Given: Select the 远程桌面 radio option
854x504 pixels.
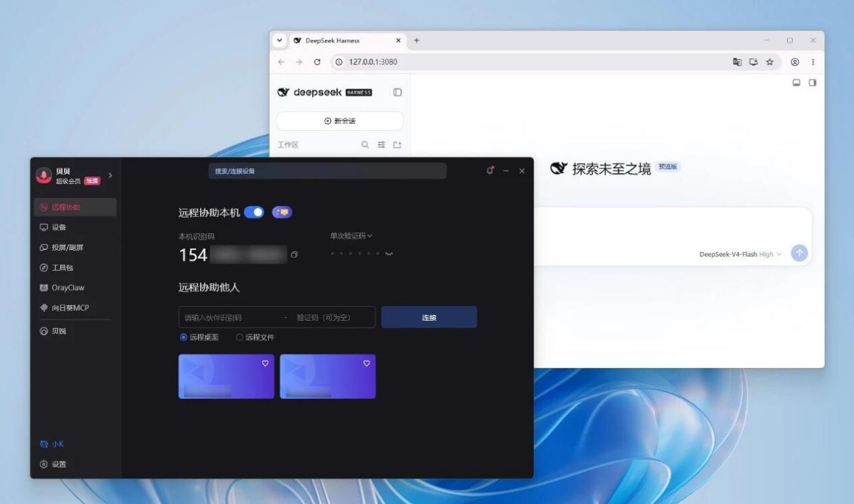Looking at the screenshot, I should (199, 337).
